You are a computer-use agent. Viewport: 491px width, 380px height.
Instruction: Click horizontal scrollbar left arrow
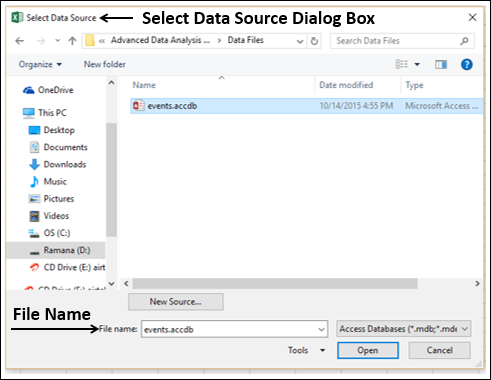click(126, 284)
